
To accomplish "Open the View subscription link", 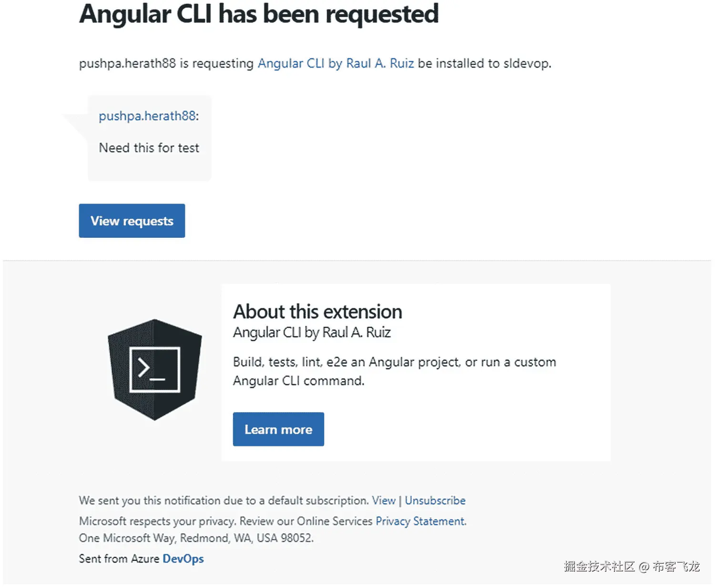I will pos(384,500).
